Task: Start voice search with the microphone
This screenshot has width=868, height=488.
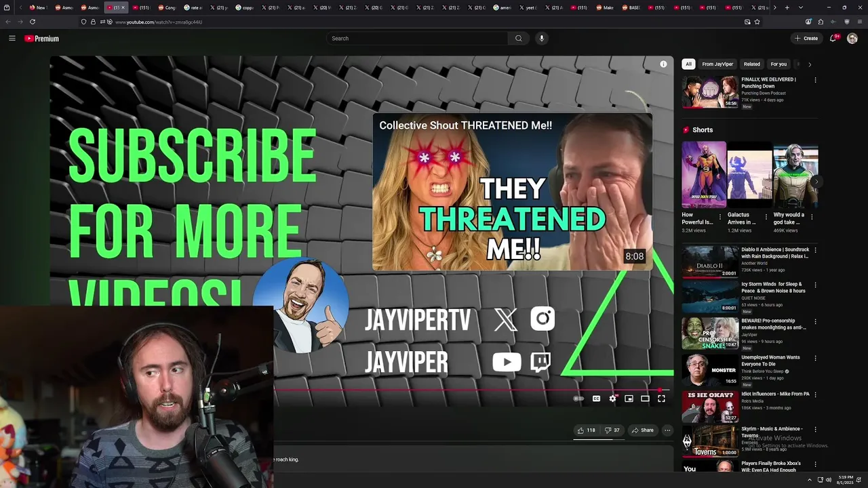Action: pyautogui.click(x=541, y=39)
